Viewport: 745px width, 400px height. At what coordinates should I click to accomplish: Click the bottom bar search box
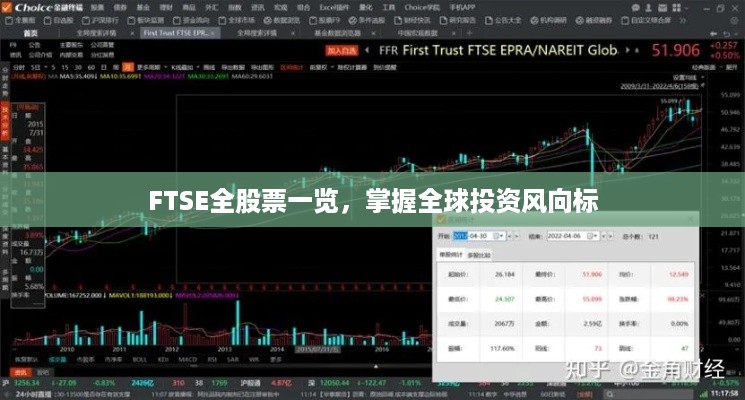click(x=650, y=394)
